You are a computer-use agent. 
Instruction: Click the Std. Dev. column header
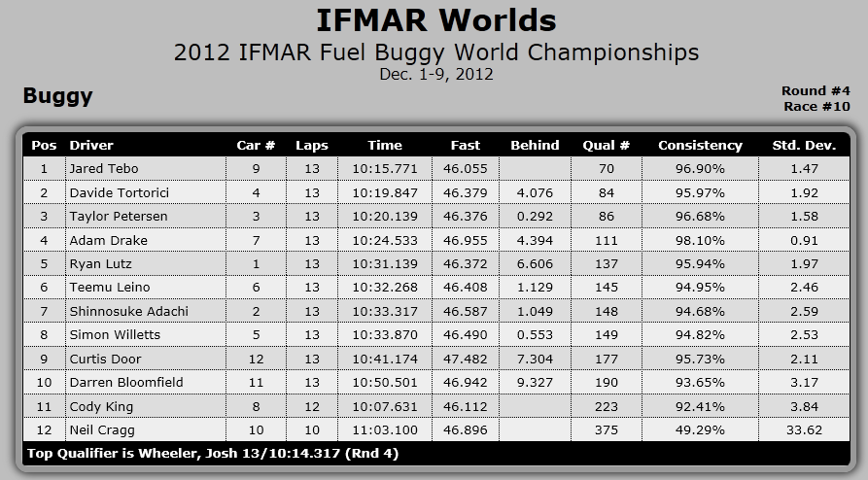pos(804,146)
